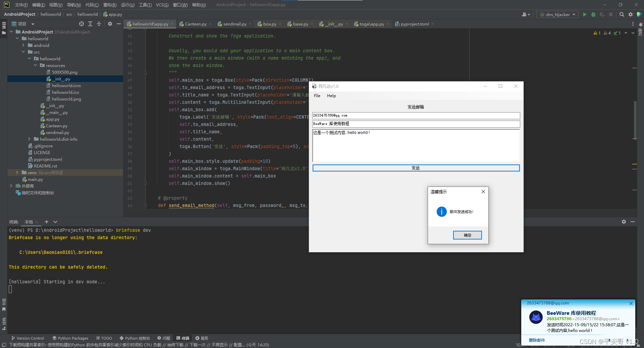Collapse all icon in project panel toolbar
The width and height of the screenshot is (644, 348).
pos(99,24)
